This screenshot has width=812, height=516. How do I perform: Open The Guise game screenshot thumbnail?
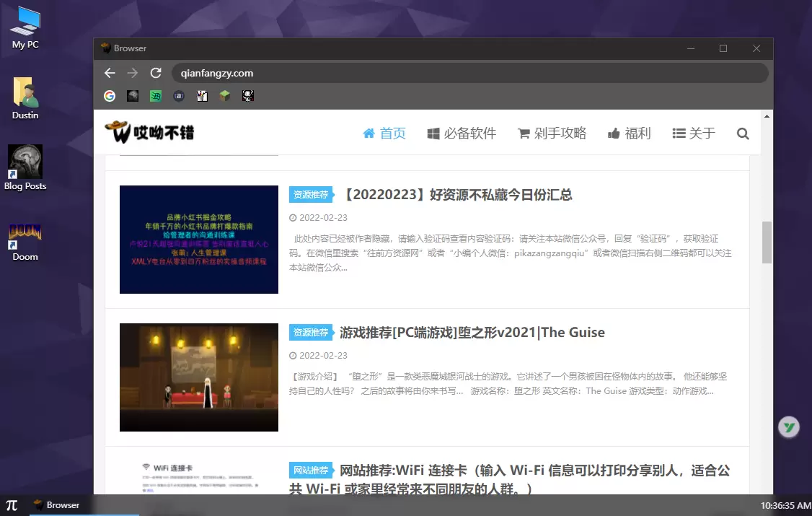coord(199,377)
